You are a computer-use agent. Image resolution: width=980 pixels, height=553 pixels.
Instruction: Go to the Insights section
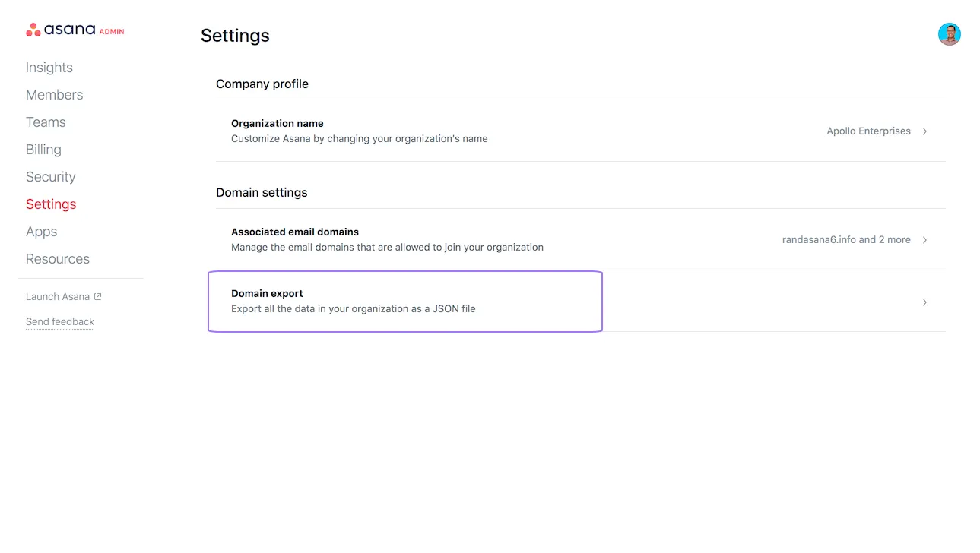(49, 68)
